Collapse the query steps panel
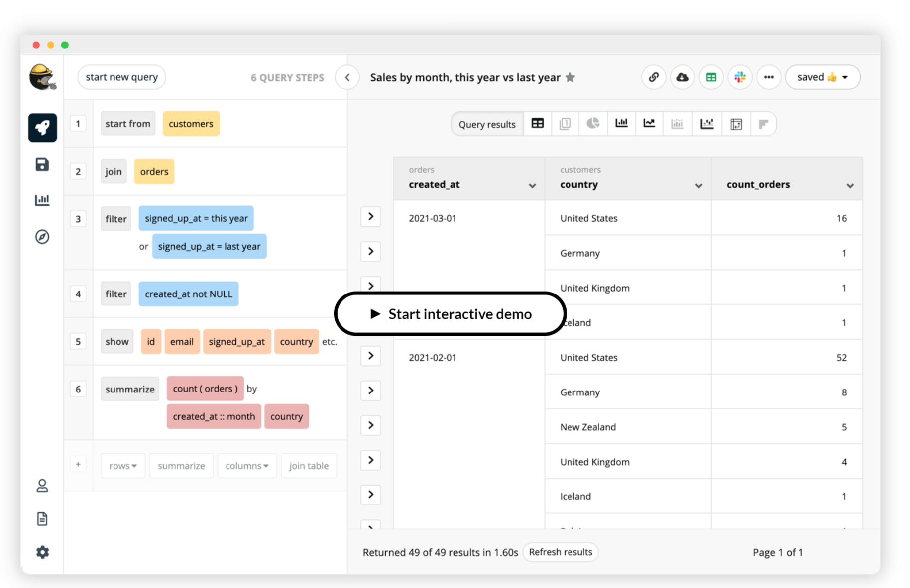Viewport: 910px width, 588px height. [x=347, y=77]
